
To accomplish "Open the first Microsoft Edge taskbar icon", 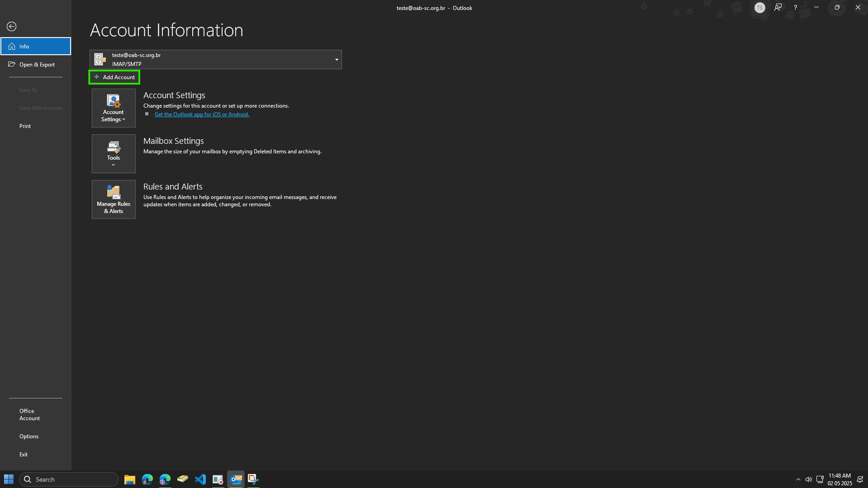I will pos(147,479).
